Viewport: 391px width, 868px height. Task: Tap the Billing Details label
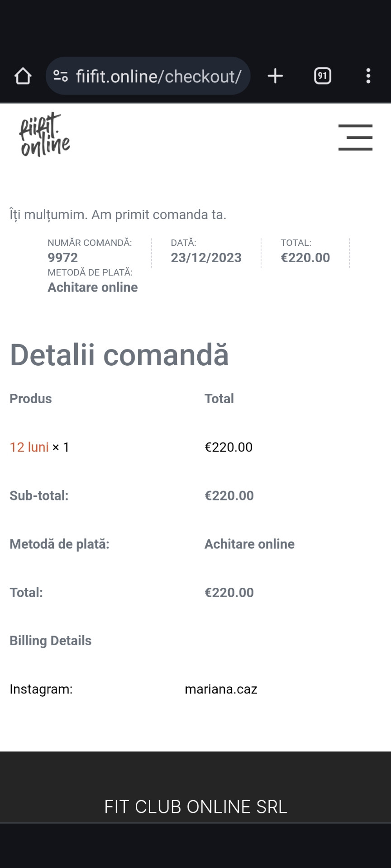click(51, 641)
